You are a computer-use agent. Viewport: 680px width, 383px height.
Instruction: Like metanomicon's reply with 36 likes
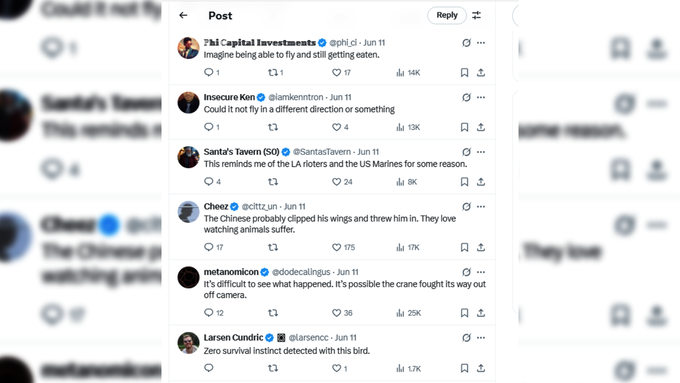(342, 313)
